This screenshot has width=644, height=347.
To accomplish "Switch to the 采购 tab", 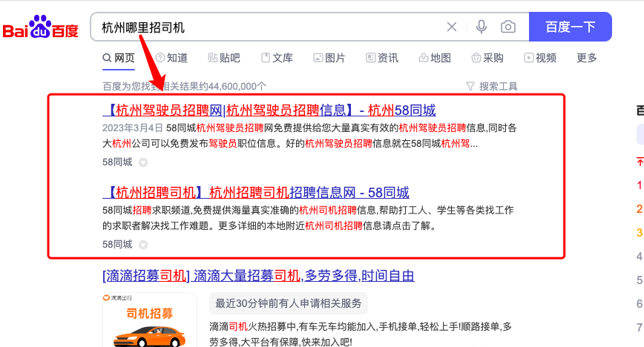I will [x=487, y=58].
